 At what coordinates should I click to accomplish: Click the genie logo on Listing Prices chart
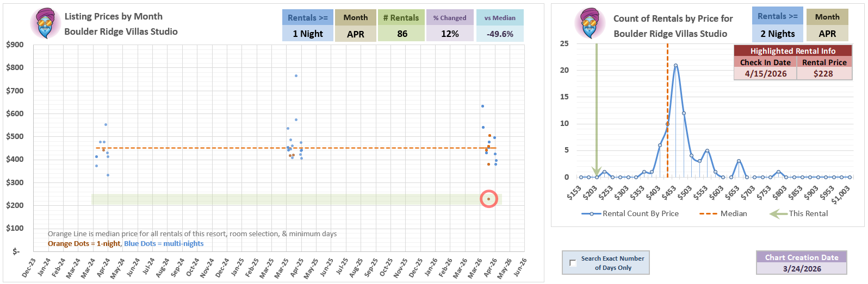point(46,24)
